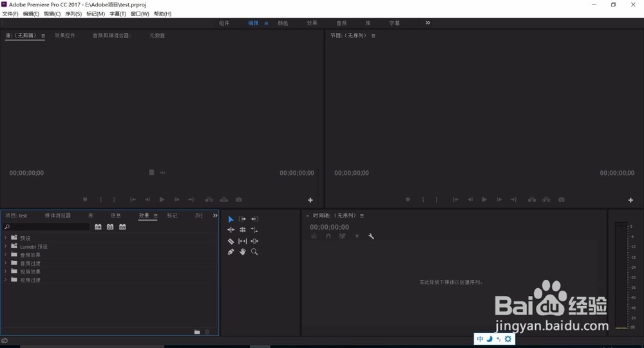Add marker in Source monitor
Viewport: 644px width, 348px height.
(x=85, y=199)
